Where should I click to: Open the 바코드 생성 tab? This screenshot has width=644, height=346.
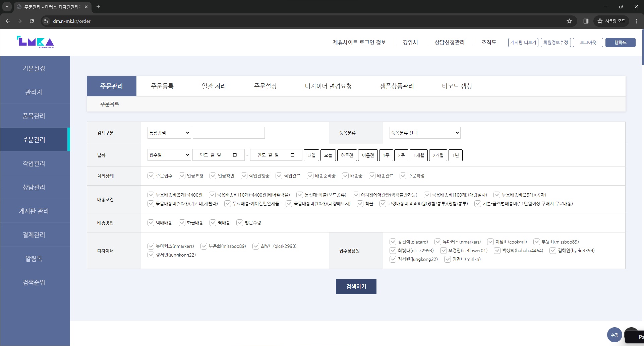[457, 86]
